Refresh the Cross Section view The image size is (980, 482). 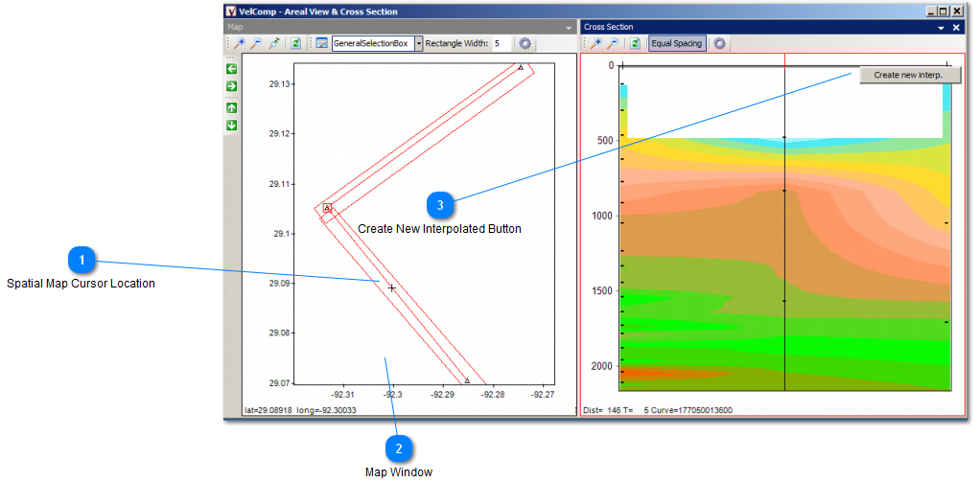[x=635, y=44]
